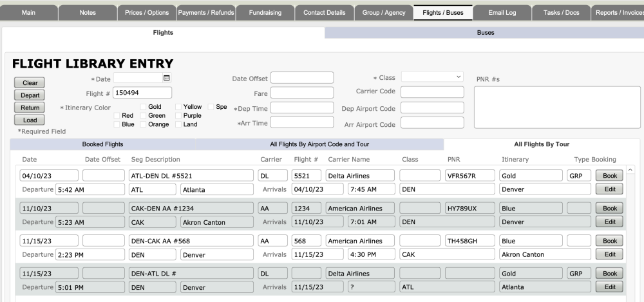Screen dimensions: 644x302
Task: Click the arrival time field showing ?
Action: coord(372,287)
